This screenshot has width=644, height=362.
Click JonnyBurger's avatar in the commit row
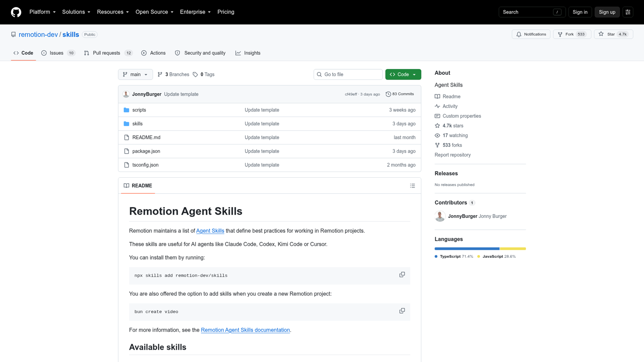126,94
